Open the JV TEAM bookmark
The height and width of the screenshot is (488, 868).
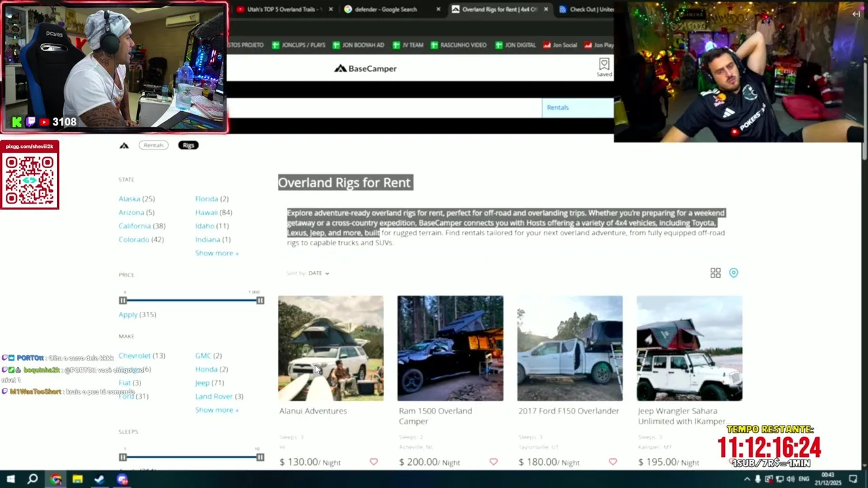pyautogui.click(x=408, y=45)
